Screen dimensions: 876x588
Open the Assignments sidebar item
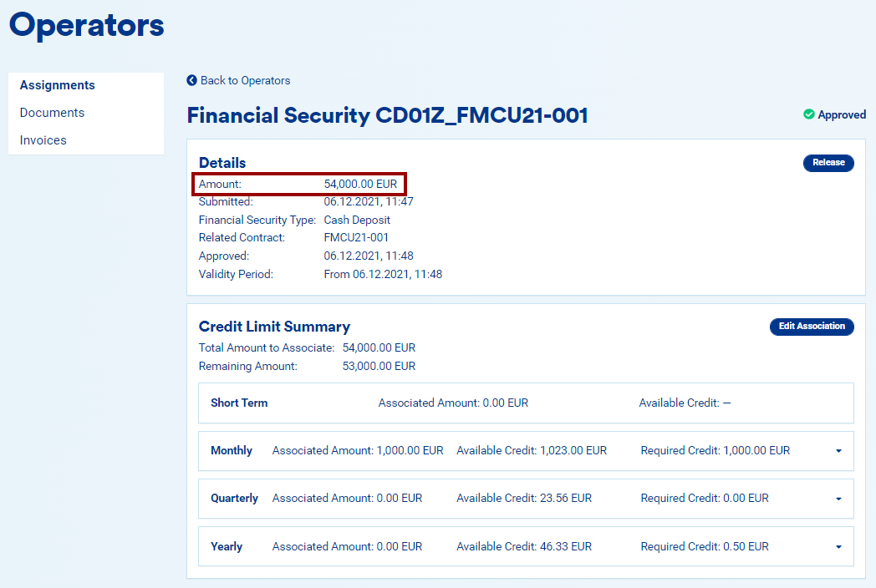58,85
